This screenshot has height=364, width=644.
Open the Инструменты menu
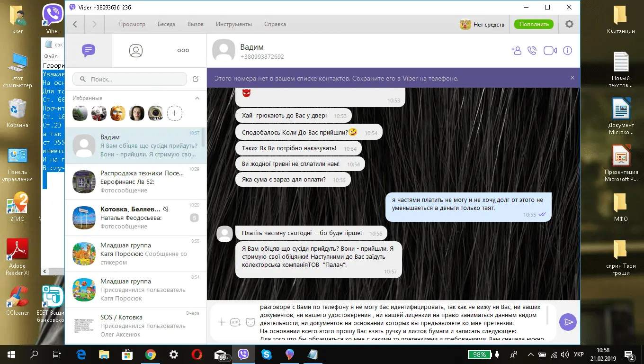pyautogui.click(x=234, y=24)
